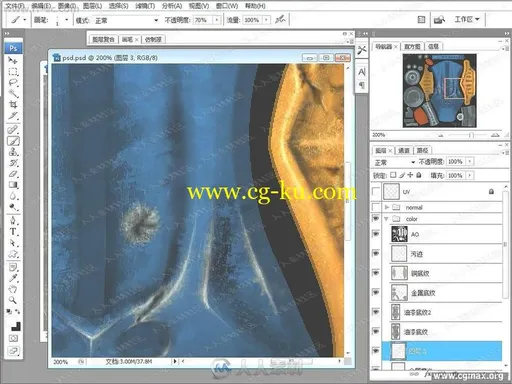The height and width of the screenshot is (384, 512).
Task: Select the Custom Shape tool
Action: (x=13, y=254)
